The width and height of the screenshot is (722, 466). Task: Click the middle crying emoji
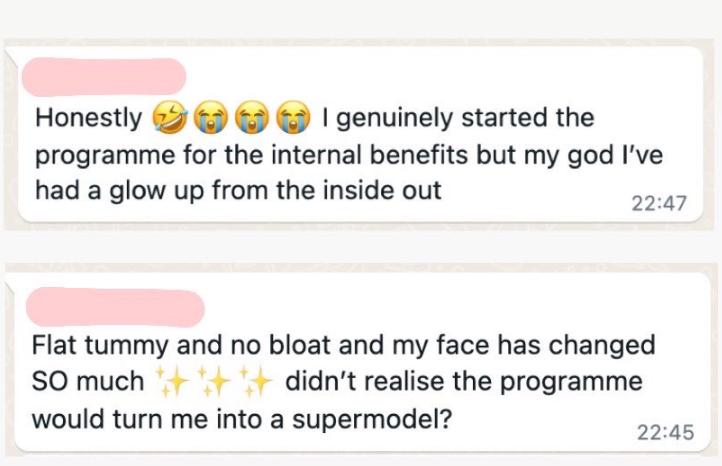tap(249, 119)
